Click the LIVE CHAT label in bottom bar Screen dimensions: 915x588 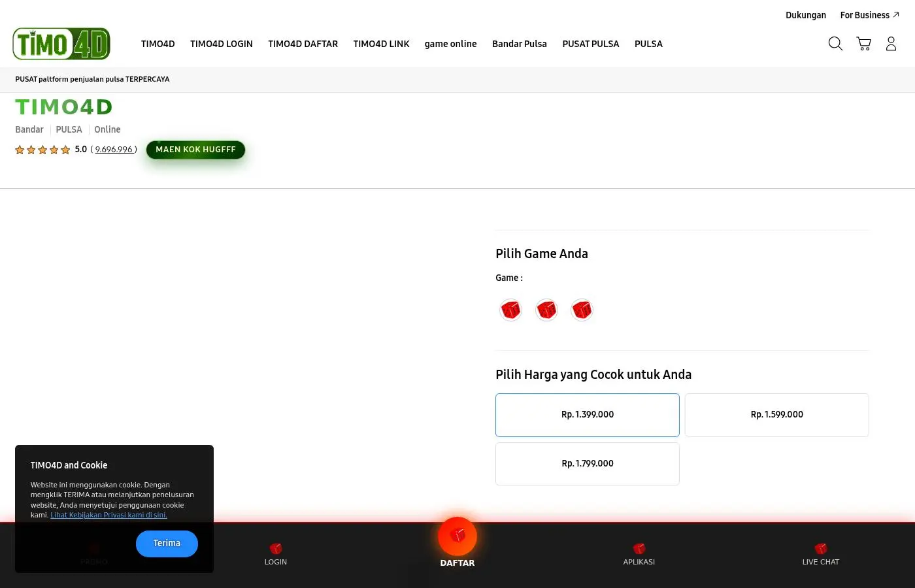[x=821, y=562]
